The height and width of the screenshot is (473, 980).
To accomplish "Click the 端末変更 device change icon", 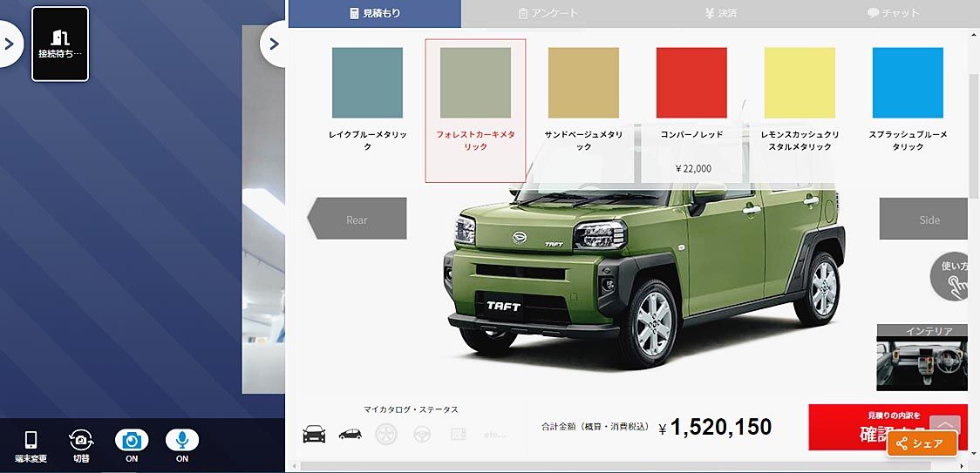I will (x=31, y=445).
